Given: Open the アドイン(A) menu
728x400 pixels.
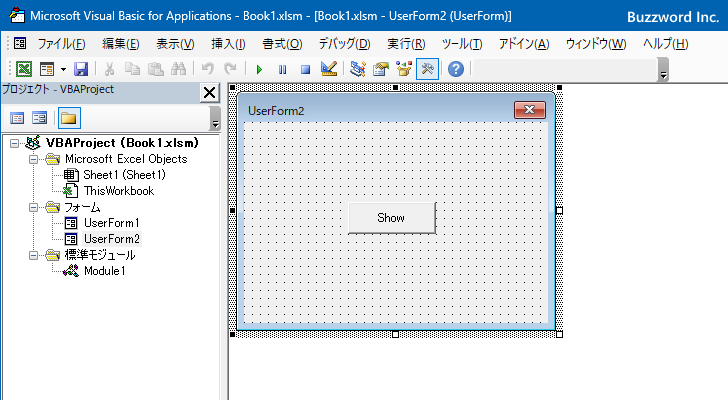Looking at the screenshot, I should point(524,44).
